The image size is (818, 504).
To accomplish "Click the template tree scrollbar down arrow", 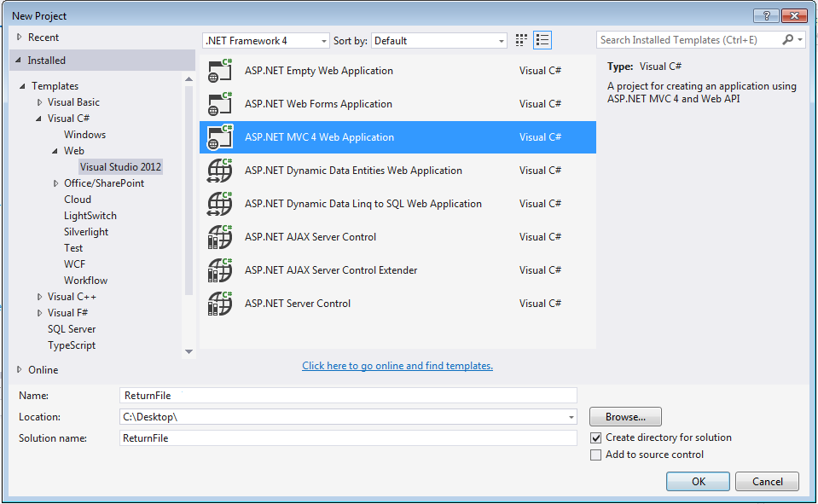I will click(189, 351).
